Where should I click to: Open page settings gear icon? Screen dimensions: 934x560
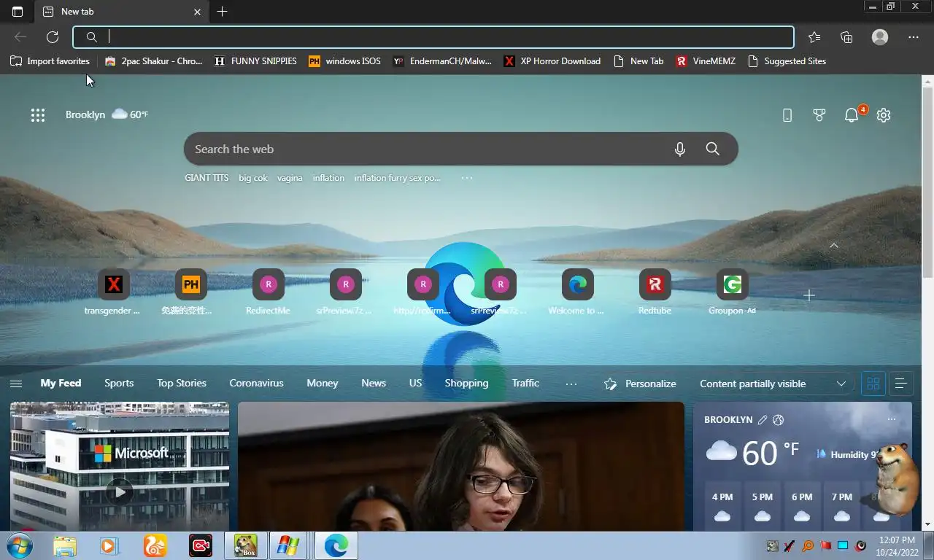pyautogui.click(x=884, y=114)
